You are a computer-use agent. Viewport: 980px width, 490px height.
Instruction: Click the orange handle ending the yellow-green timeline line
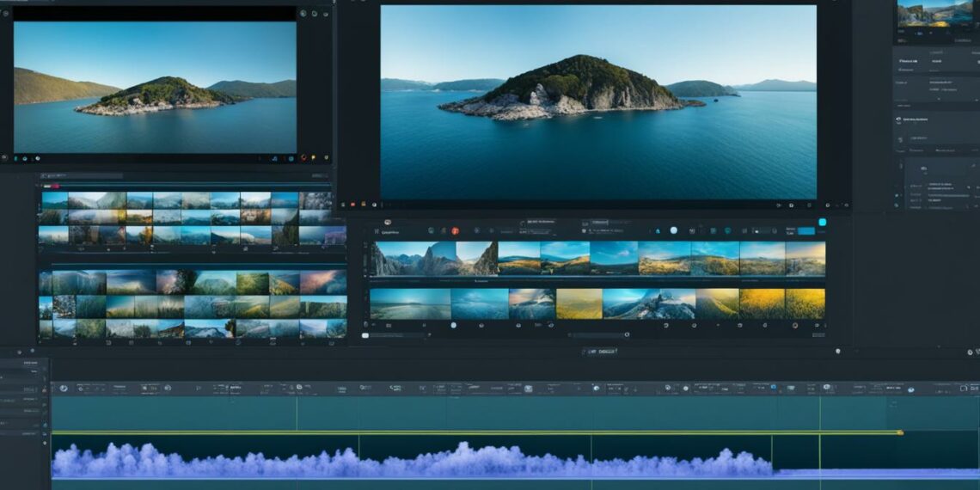click(x=900, y=432)
